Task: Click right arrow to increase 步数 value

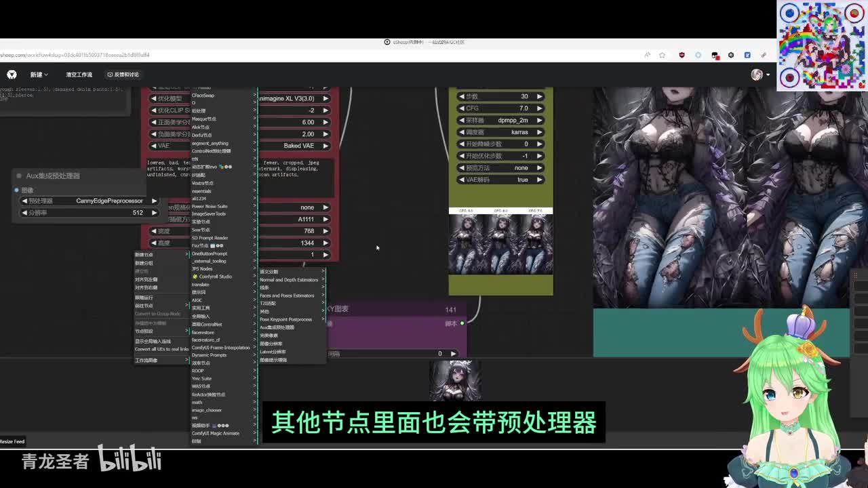Action: [x=540, y=96]
